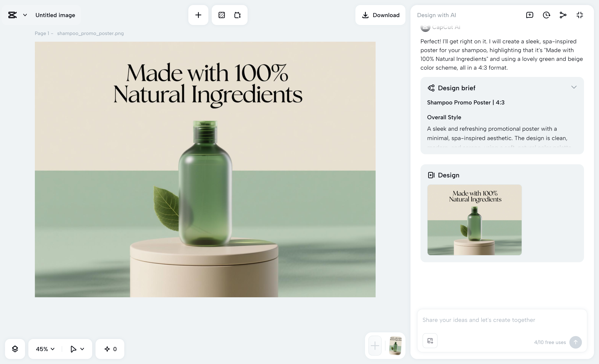Click the resize canvas icon
599x364 pixels.
(x=238, y=15)
